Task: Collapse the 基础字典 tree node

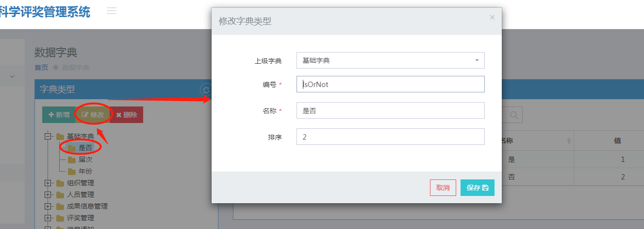Action: 48,137
